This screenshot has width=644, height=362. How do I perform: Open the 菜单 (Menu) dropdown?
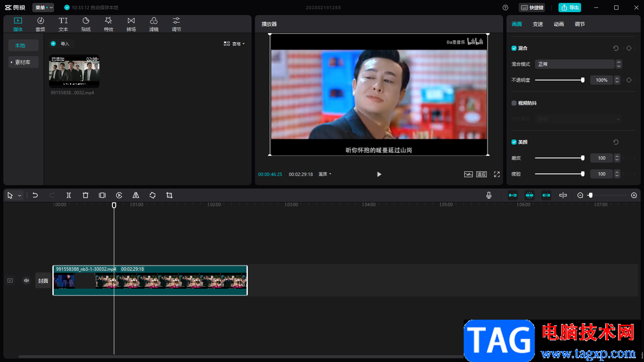(x=43, y=8)
